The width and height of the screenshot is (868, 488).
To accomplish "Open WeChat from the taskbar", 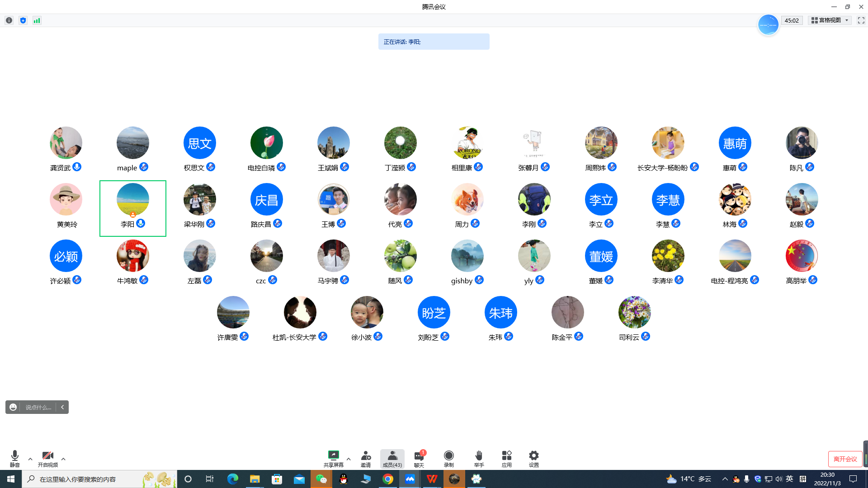I will (x=321, y=479).
